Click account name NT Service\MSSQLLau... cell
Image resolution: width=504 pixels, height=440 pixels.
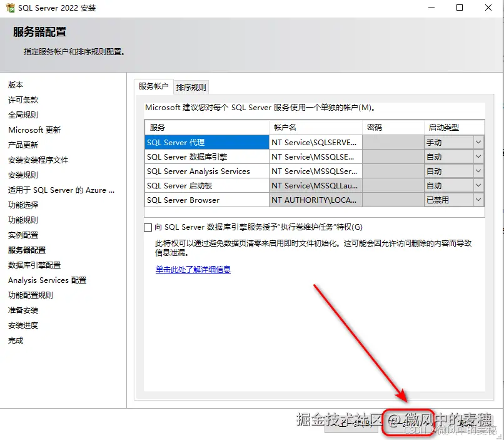tap(316, 186)
